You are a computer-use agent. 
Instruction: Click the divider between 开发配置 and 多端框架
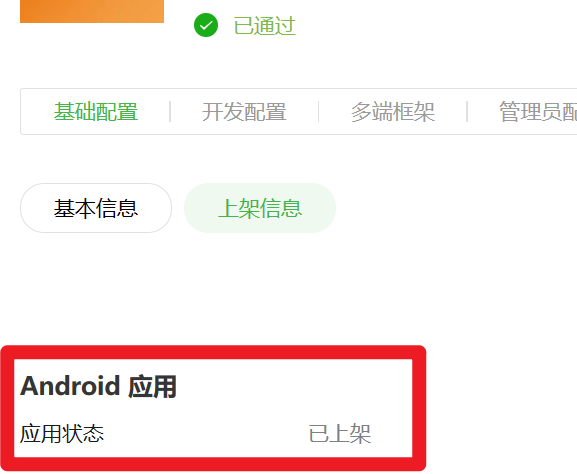pos(318,112)
